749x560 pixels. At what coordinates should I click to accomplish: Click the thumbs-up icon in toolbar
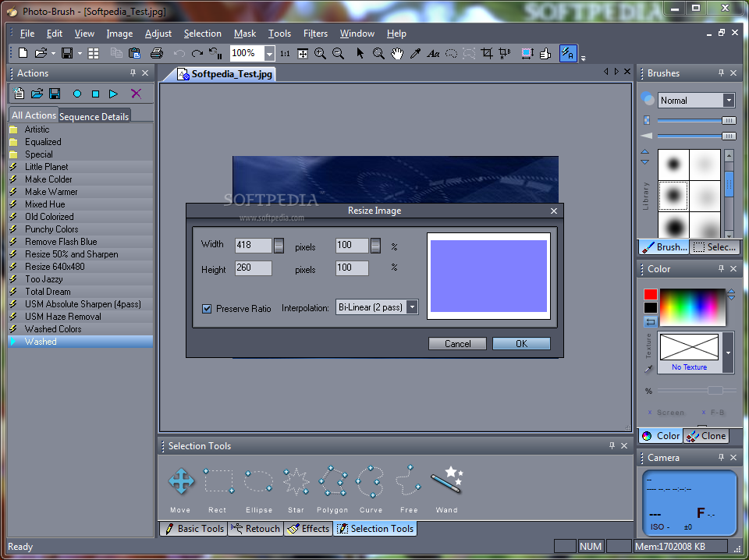click(545, 53)
